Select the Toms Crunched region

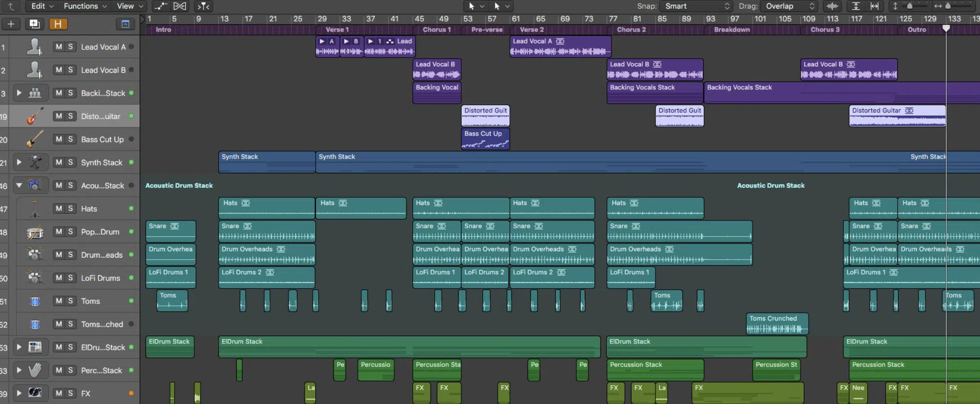tap(777, 323)
